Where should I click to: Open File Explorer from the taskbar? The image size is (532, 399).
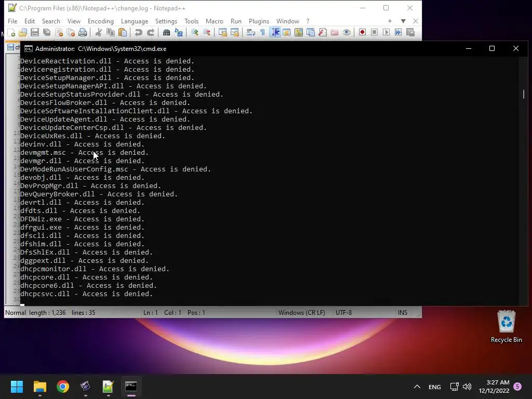pyautogui.click(x=39, y=387)
